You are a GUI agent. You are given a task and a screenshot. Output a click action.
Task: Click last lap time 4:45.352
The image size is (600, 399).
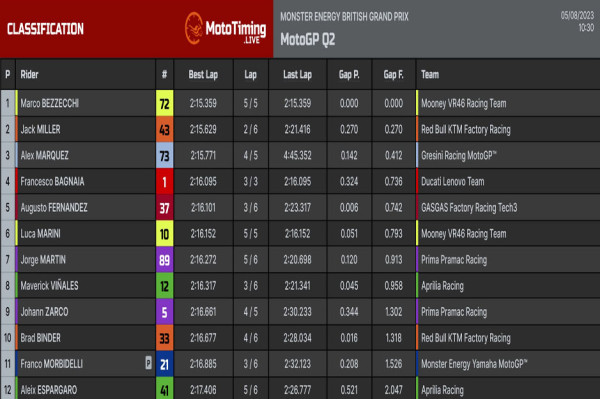[297, 155]
